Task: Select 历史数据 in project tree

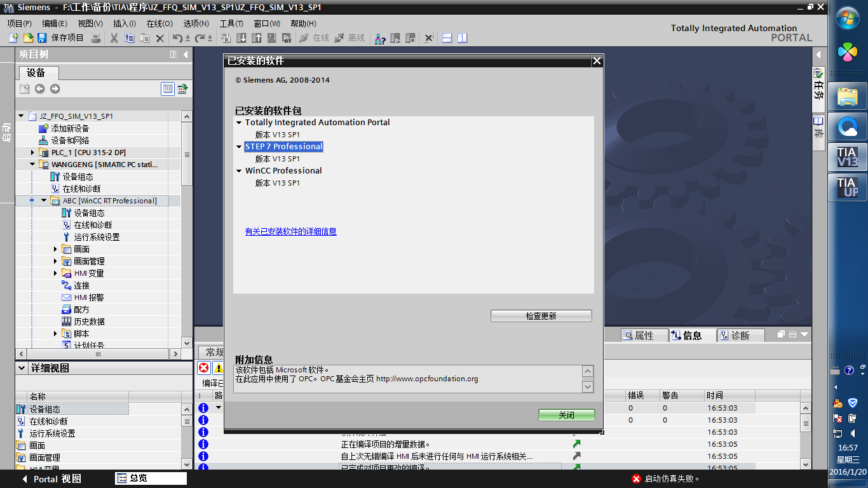Action: point(90,322)
